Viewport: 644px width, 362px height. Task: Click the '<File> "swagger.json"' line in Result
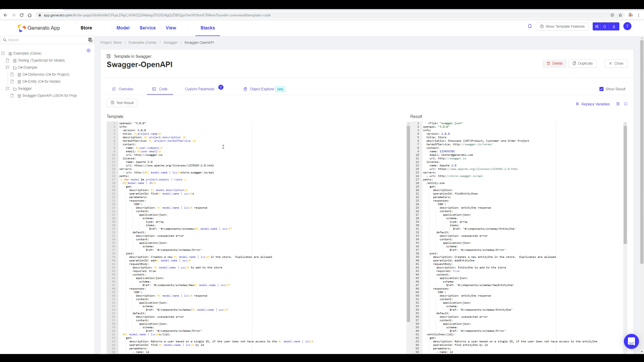point(445,123)
